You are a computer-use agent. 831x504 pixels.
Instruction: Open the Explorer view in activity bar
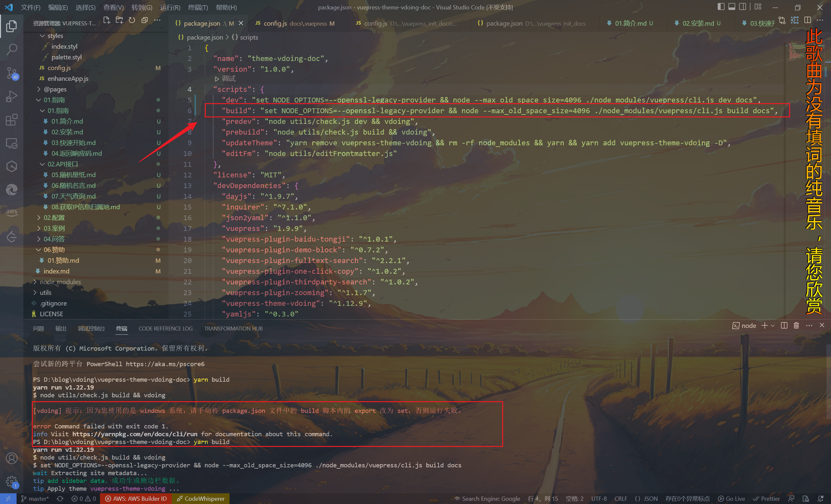(x=11, y=26)
